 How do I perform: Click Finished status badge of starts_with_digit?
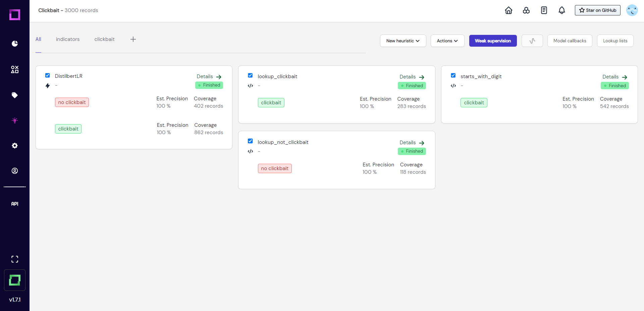(x=615, y=86)
